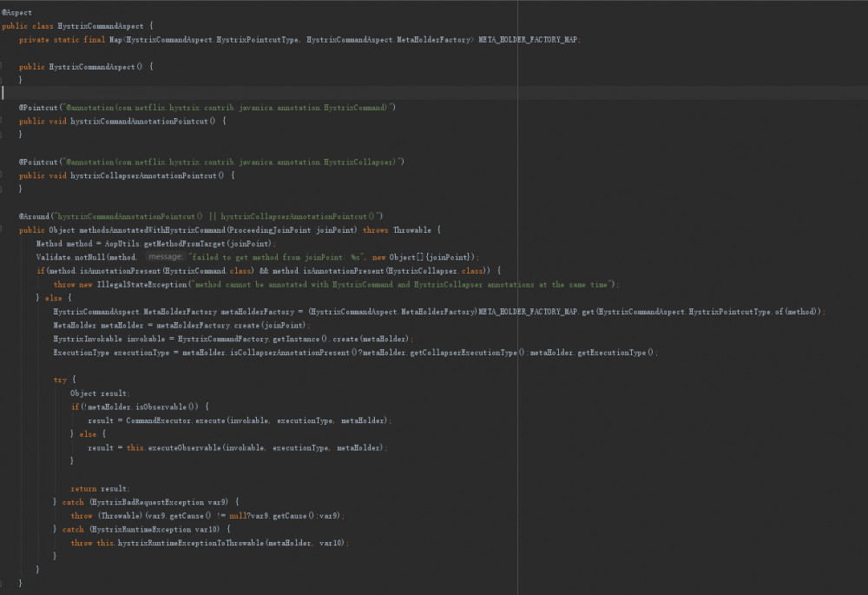This screenshot has height=595, width=868.
Task: Click HystrixCommand.class in the if condition
Action: point(210,271)
